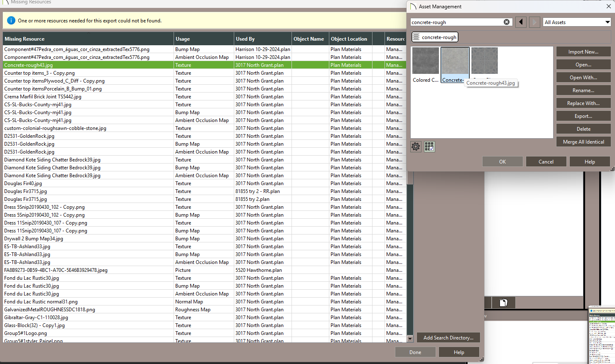Click the Import New... button
Image resolution: width=615 pixels, height=364 pixels.
pos(583,52)
